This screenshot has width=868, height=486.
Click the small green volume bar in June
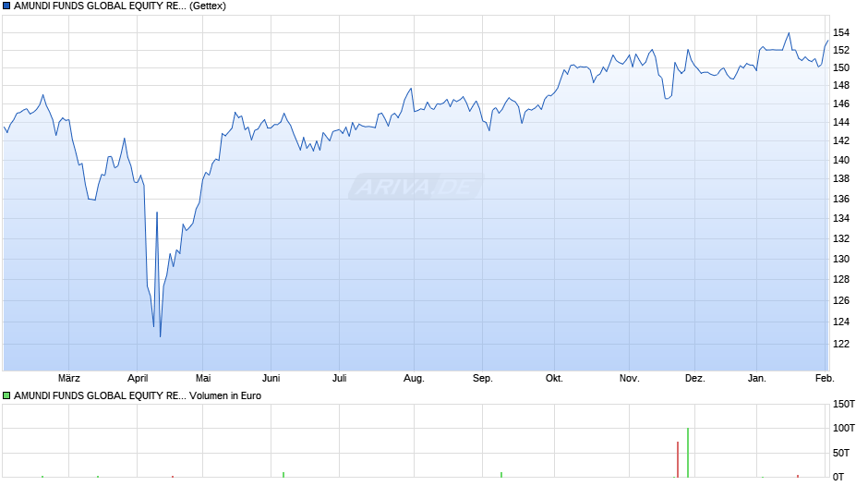[x=283, y=474]
